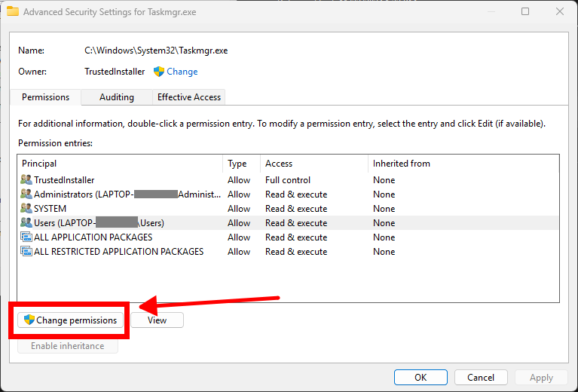This screenshot has height=392, width=578.
Task: Click the ALL RESTRICTED APPLICATION PACKAGES icon
Action: coord(26,252)
